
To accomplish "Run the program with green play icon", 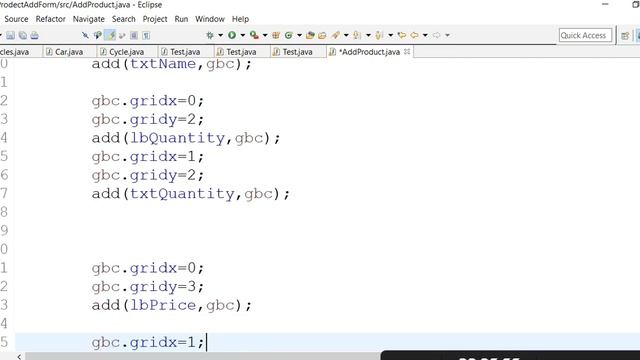I will tap(232, 36).
